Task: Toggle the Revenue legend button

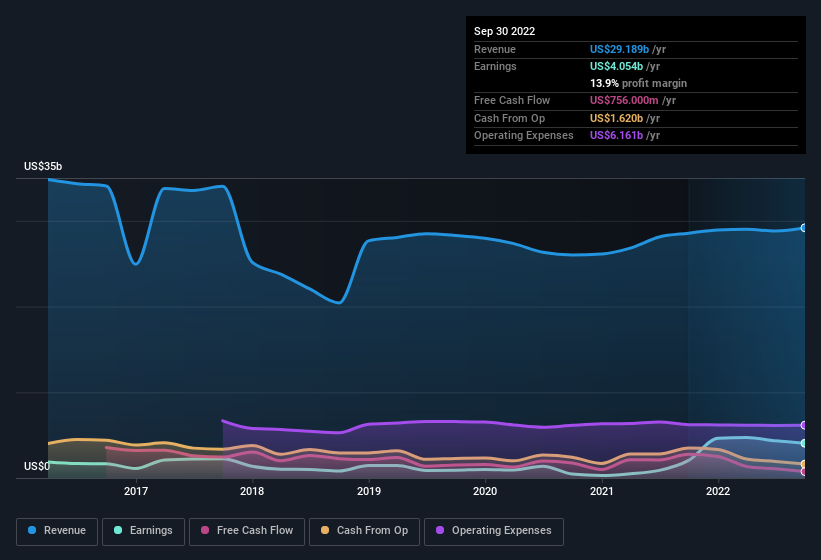Action: 57,531
